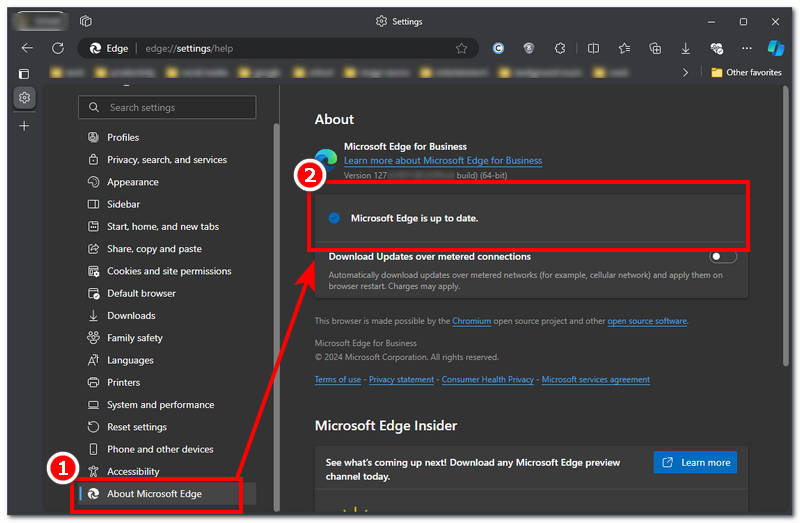
Task: Open the Downloads toolbar icon
Action: (x=686, y=48)
